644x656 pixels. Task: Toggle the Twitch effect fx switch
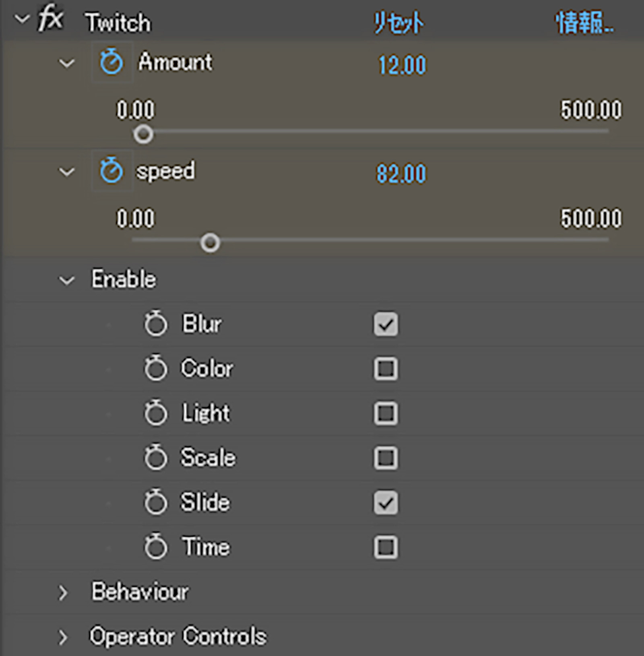click(51, 19)
